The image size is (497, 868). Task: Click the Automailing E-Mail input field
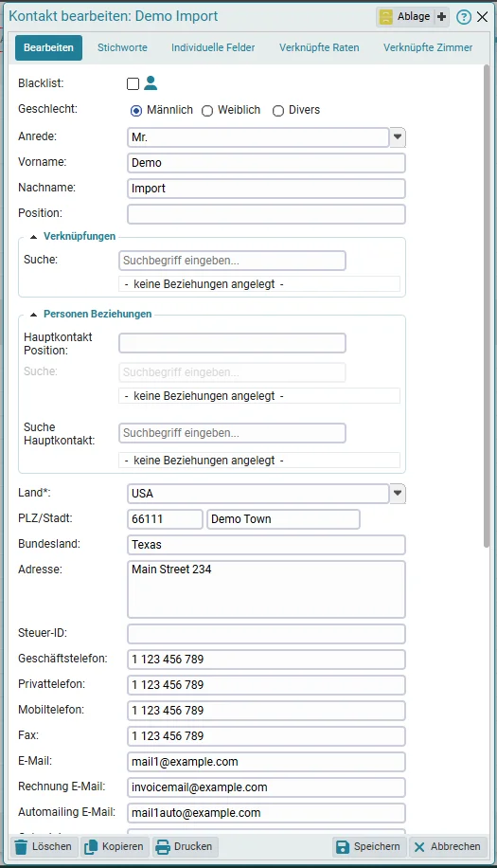pos(266,813)
